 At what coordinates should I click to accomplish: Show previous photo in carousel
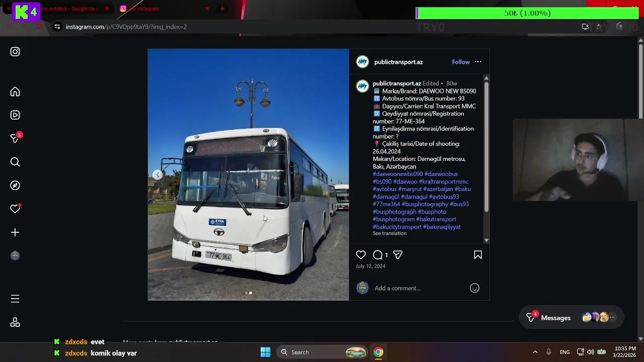(157, 174)
